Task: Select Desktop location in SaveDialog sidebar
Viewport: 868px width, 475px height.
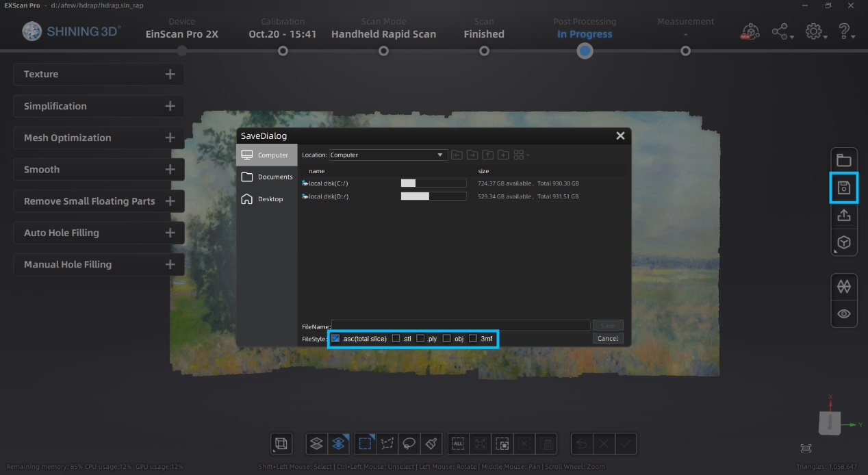Action: 267,199
